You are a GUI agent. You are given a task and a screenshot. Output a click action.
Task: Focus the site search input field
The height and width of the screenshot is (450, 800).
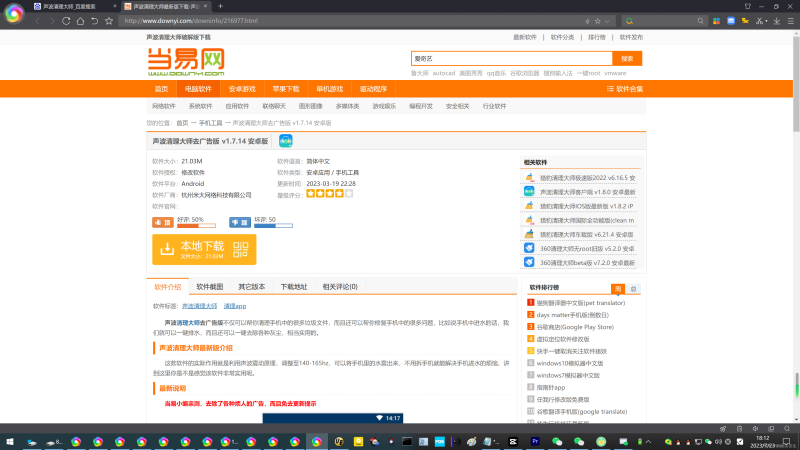(511, 59)
